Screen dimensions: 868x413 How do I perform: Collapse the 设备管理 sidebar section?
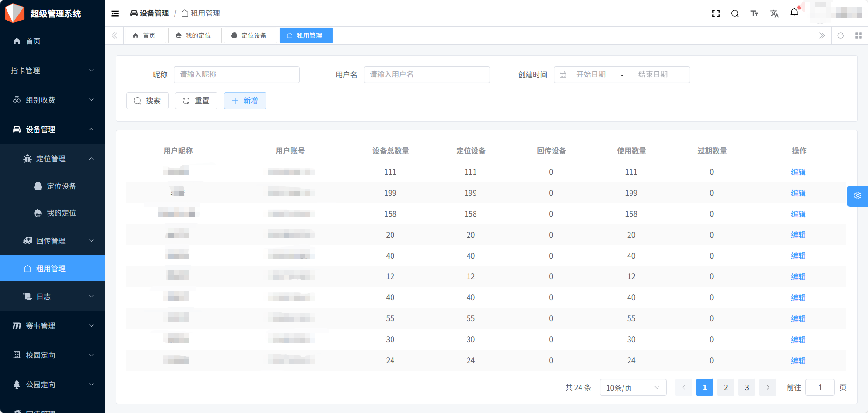pos(52,129)
